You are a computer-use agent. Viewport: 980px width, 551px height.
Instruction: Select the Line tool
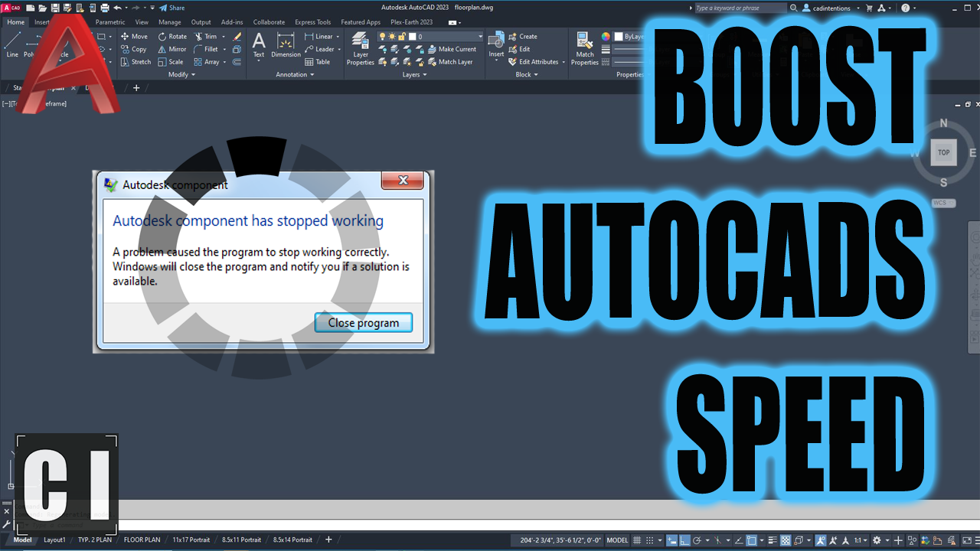pos(12,45)
